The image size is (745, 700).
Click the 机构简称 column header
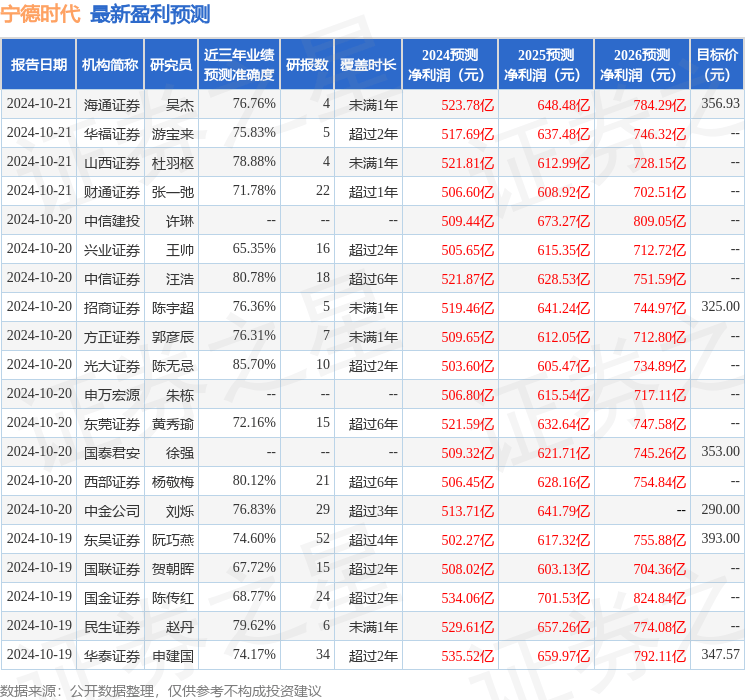tap(110, 64)
